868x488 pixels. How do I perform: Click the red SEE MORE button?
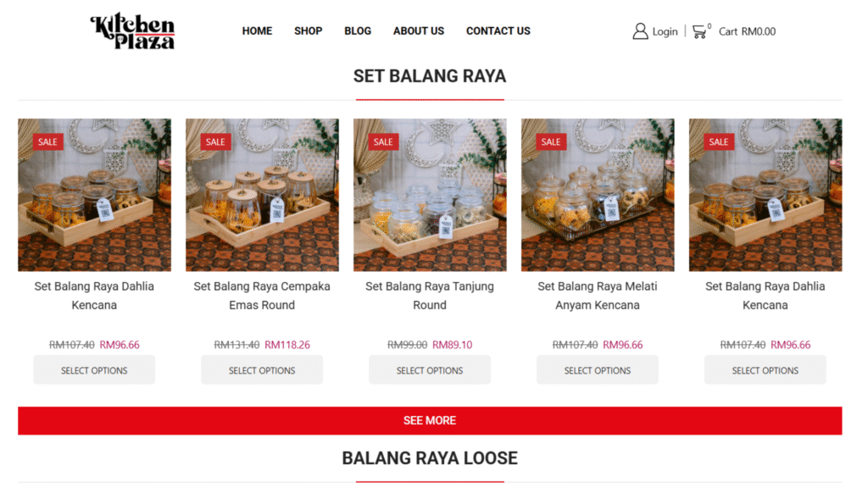pos(430,420)
